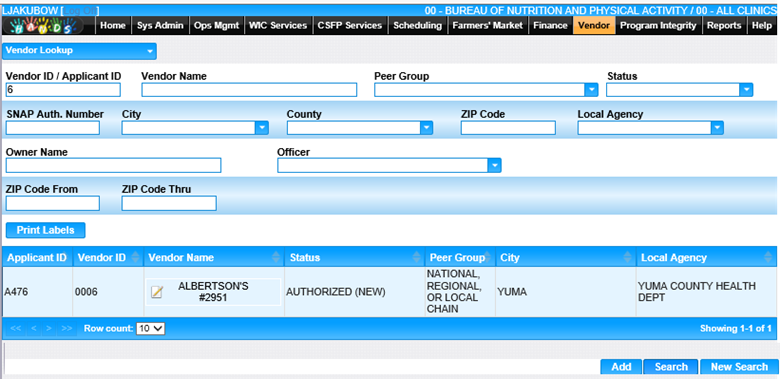This screenshot has height=379, width=780.
Task: Click the NATIONAL, REGIONAL, OR LOCAL CHAIN cell
Action: [x=460, y=292]
